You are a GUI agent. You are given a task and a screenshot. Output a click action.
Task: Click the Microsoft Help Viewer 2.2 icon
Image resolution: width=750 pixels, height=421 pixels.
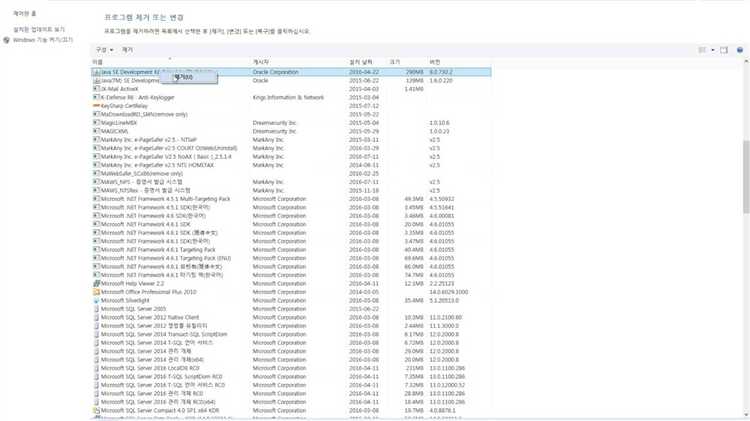[96, 283]
